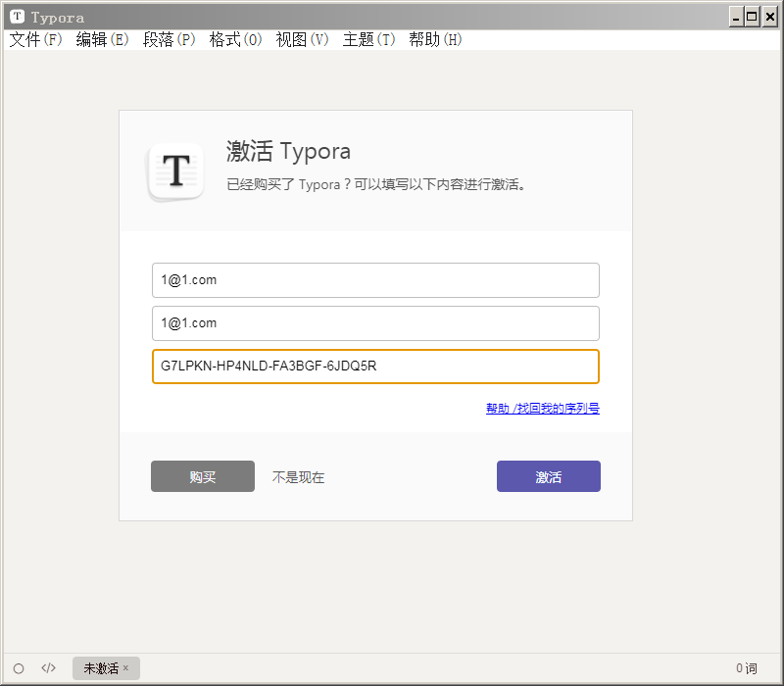Screen dimensions: 784x686
Task: Focus the second email confirmation field
Action: coord(375,323)
